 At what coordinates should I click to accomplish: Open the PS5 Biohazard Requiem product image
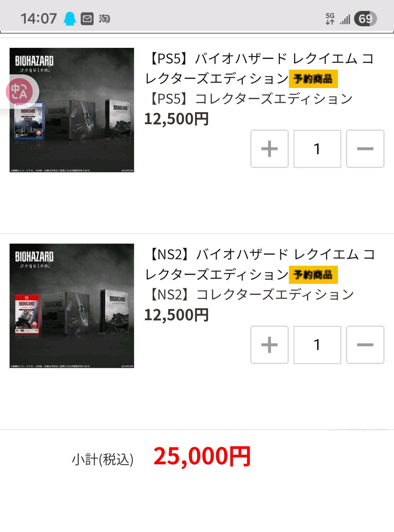pyautogui.click(x=72, y=110)
